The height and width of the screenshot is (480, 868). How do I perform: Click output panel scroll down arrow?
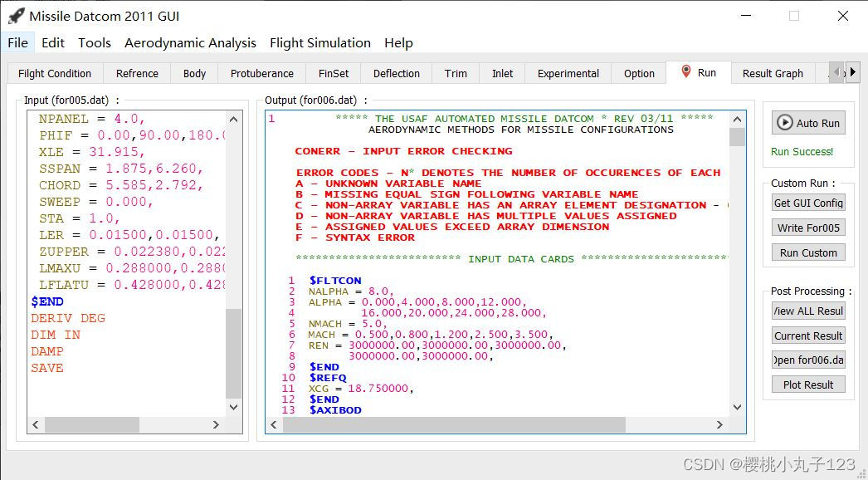[x=737, y=407]
